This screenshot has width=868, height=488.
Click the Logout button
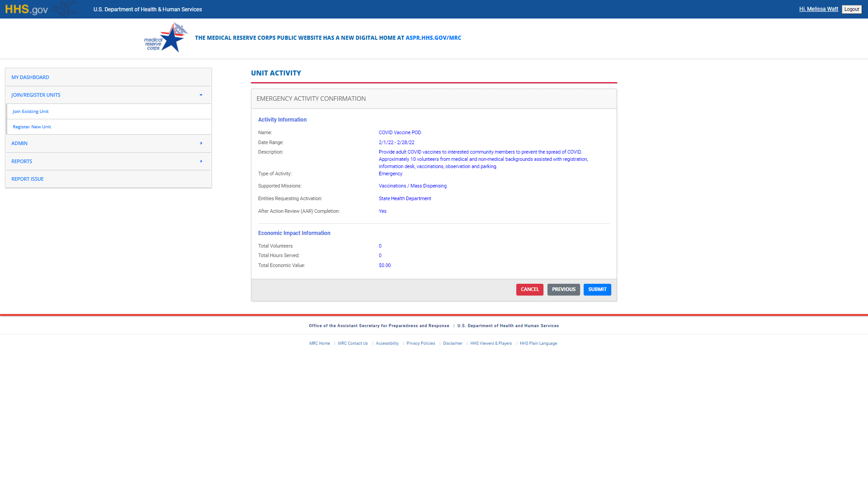851,9
